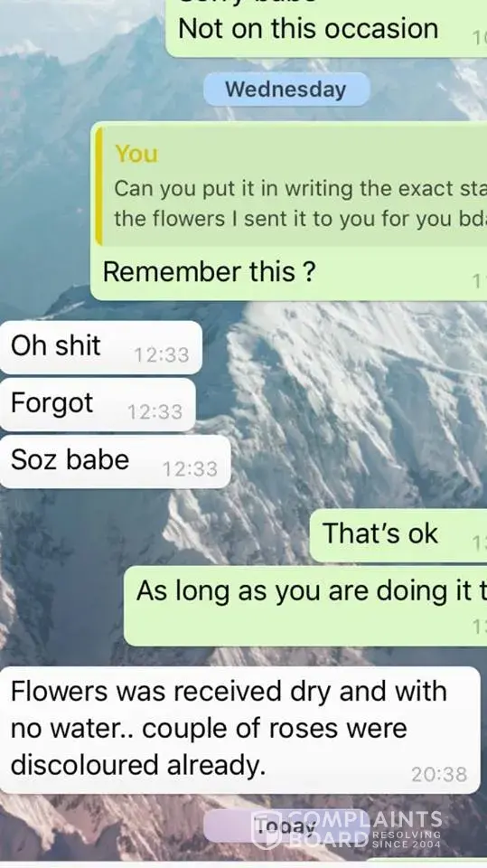
Task: Select the 'Flowers was received dry' message
Action: point(239,730)
